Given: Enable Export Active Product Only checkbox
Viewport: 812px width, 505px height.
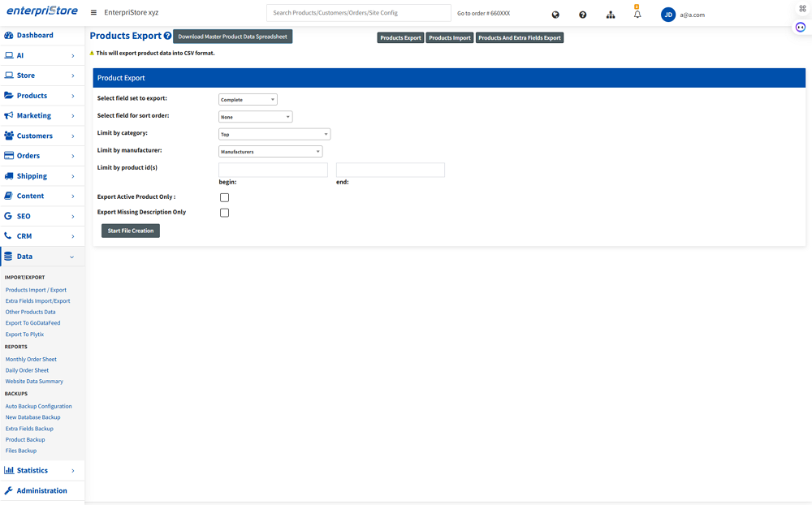Looking at the screenshot, I should (225, 197).
